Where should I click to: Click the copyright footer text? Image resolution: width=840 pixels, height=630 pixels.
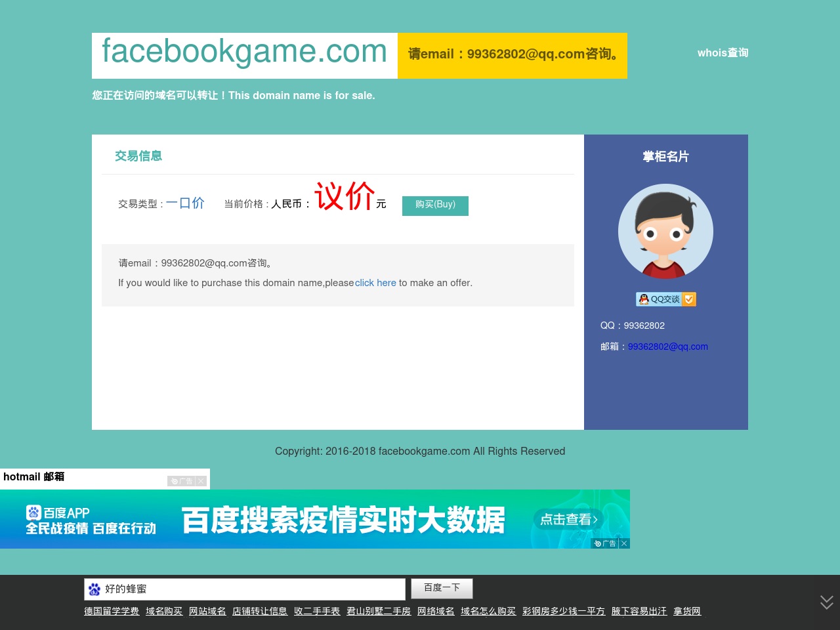[x=420, y=451]
